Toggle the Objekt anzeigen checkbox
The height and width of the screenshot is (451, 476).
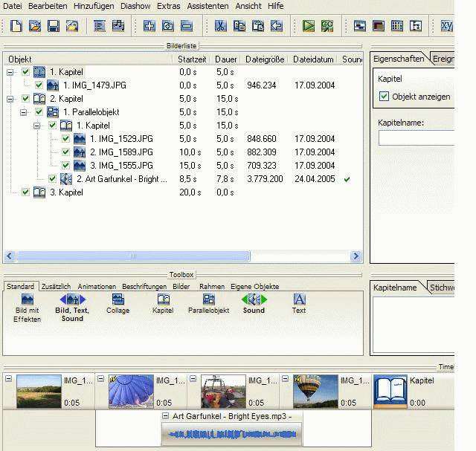tap(385, 97)
